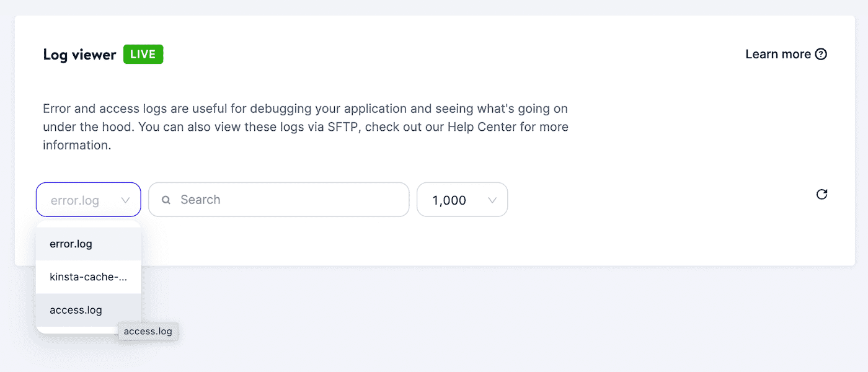Open the Learn more link

point(778,55)
